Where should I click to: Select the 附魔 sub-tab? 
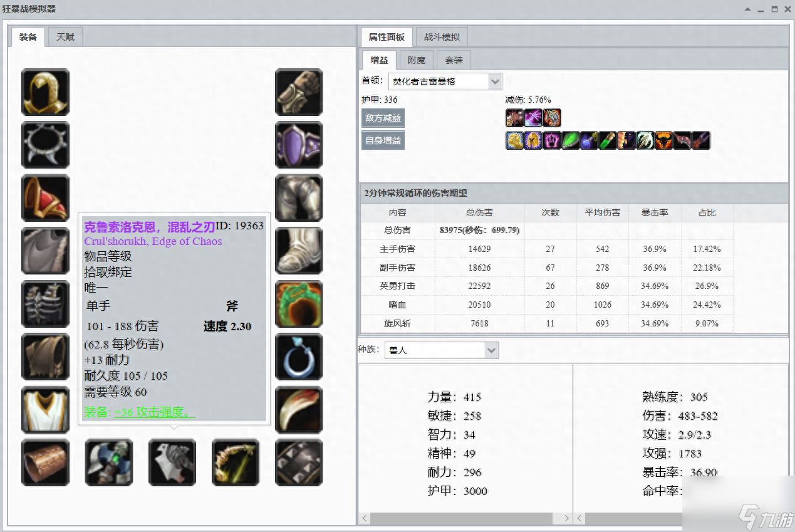coord(417,60)
